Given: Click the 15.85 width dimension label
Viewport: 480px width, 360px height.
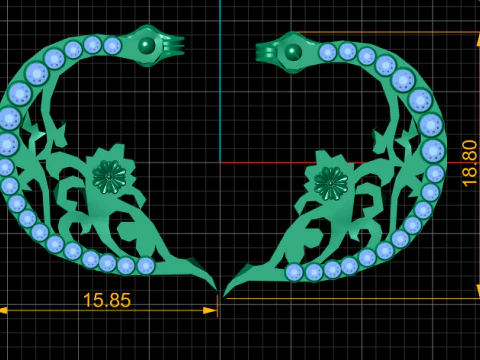Looking at the screenshot, I should coord(107,300).
